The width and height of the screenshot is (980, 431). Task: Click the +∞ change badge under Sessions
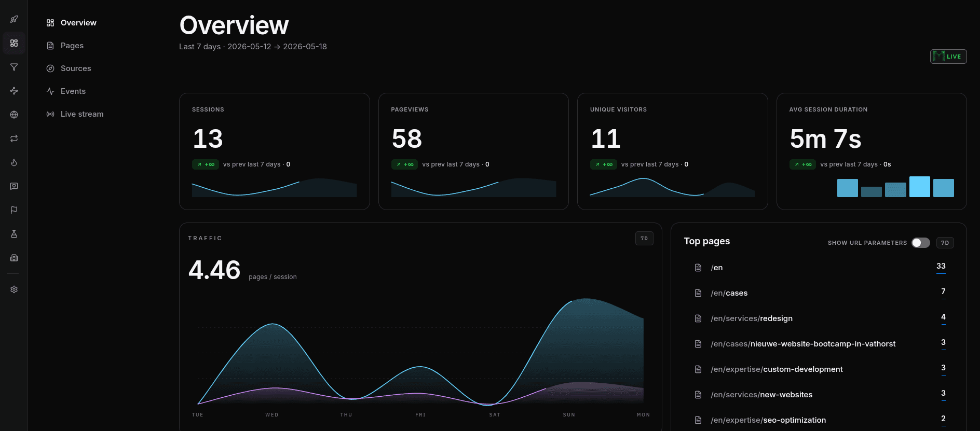[206, 164]
